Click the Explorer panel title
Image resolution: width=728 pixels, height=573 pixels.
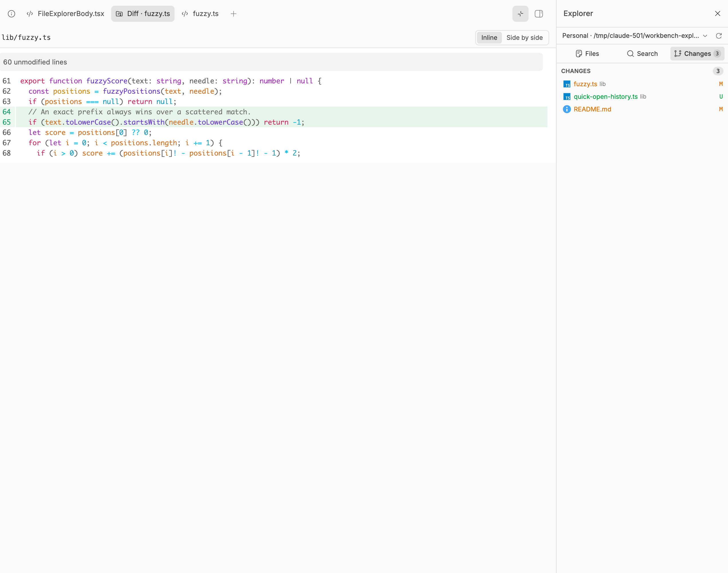tap(578, 13)
